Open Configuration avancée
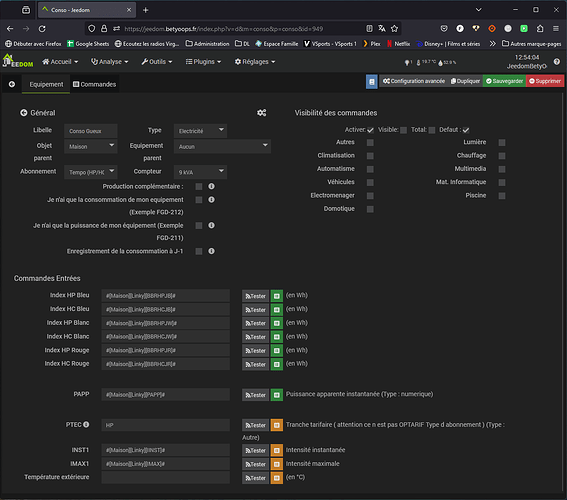Image resolution: width=567 pixels, height=500 pixels. click(x=414, y=81)
